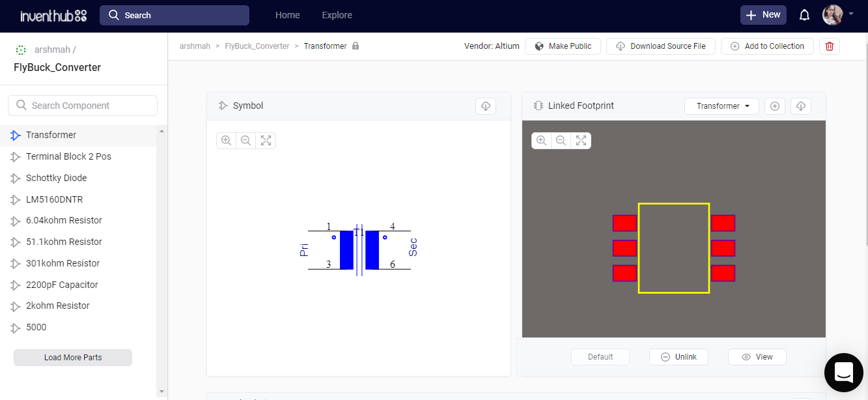868x400 pixels.
Task: Zoom in on the footprint view
Action: pos(541,140)
